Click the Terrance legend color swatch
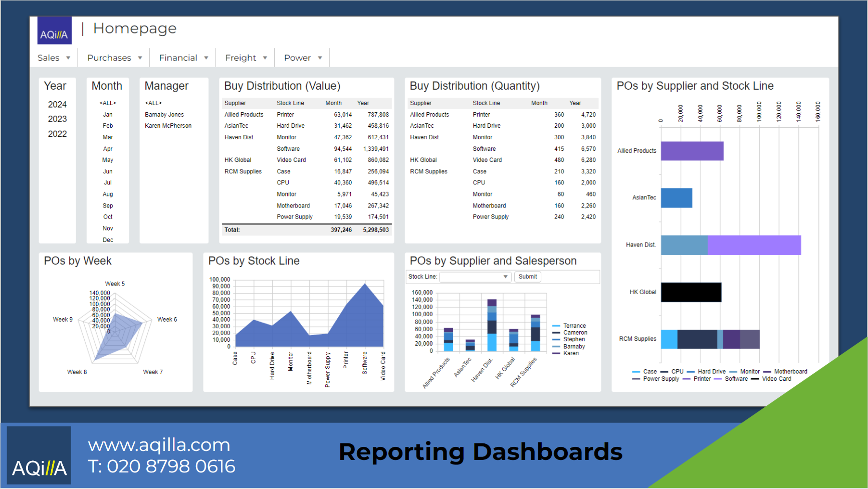Viewport: 868px width, 489px height. tap(556, 326)
